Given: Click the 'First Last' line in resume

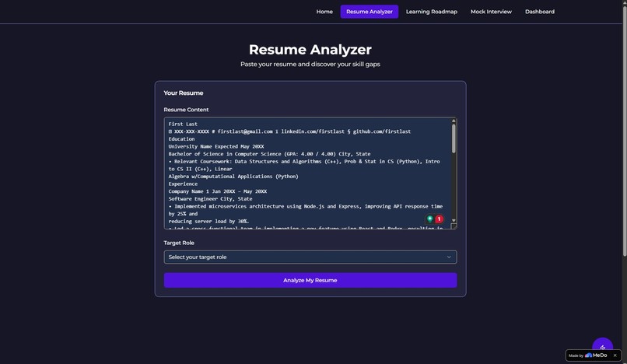Looking at the screenshot, I should tap(183, 124).
